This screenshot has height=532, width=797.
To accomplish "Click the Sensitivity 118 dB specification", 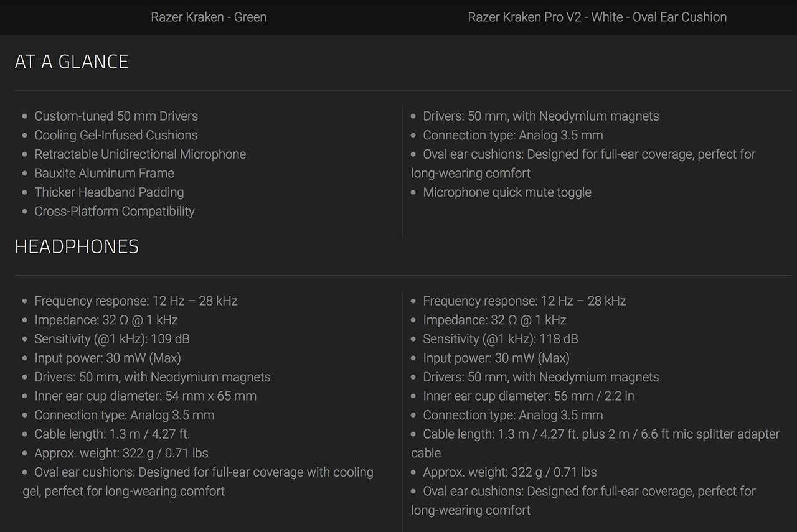I will pos(501,339).
